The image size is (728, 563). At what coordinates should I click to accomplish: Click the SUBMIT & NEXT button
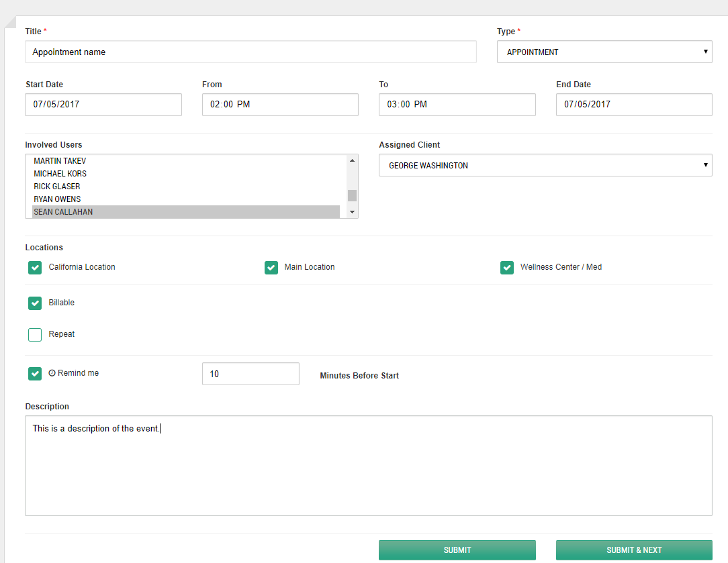(x=634, y=550)
